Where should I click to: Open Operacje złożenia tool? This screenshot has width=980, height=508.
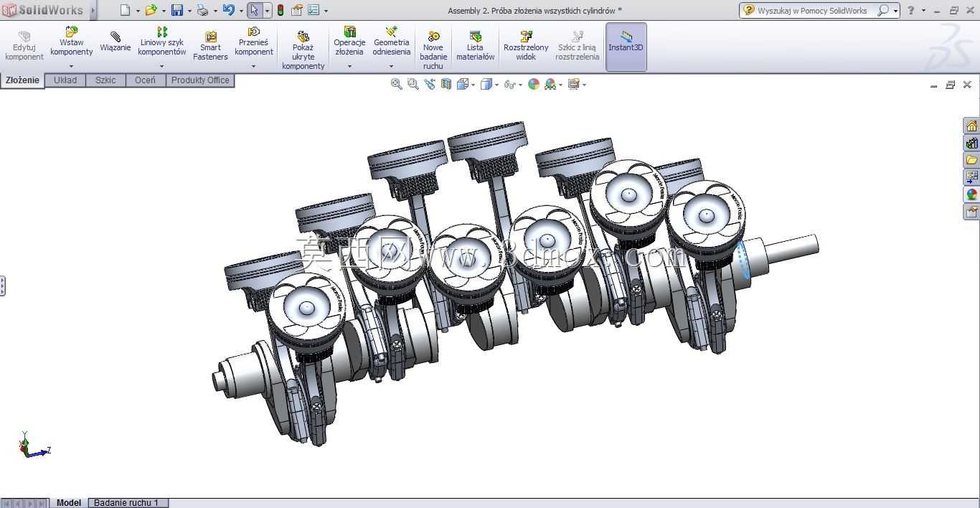[x=349, y=42]
